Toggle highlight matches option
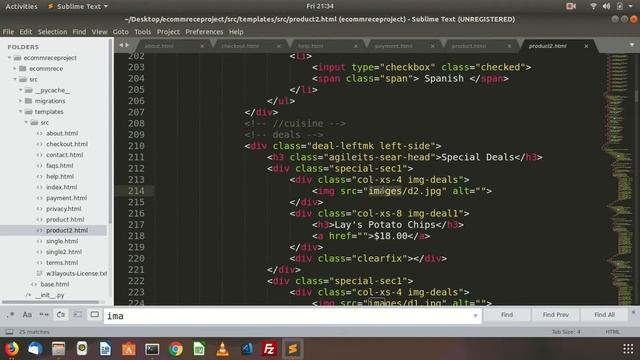Viewport: 640px width, 360px height. (x=94, y=315)
